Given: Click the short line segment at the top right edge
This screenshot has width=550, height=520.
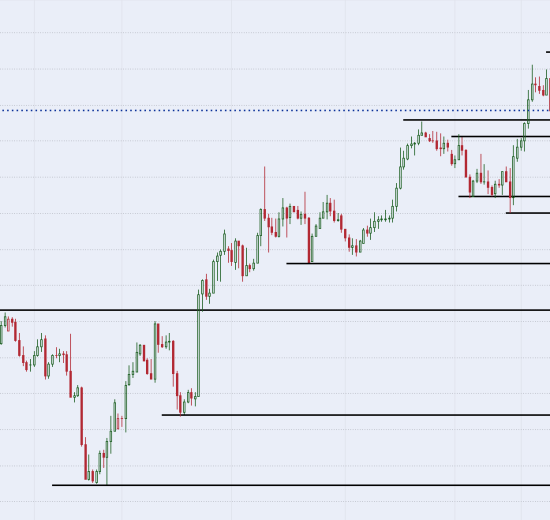Looking at the screenshot, I should [548, 52].
